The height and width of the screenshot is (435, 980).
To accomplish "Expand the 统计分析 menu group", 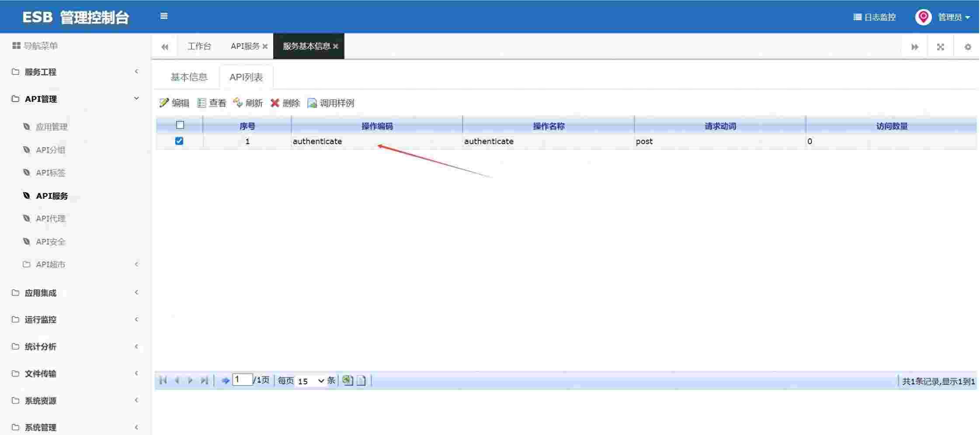I will click(75, 347).
